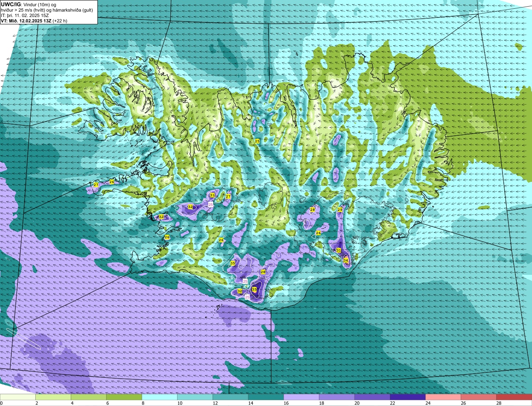Screen dimensions: 532x406
Task: Click the legend scale value 0
Action: click(x=1, y=403)
